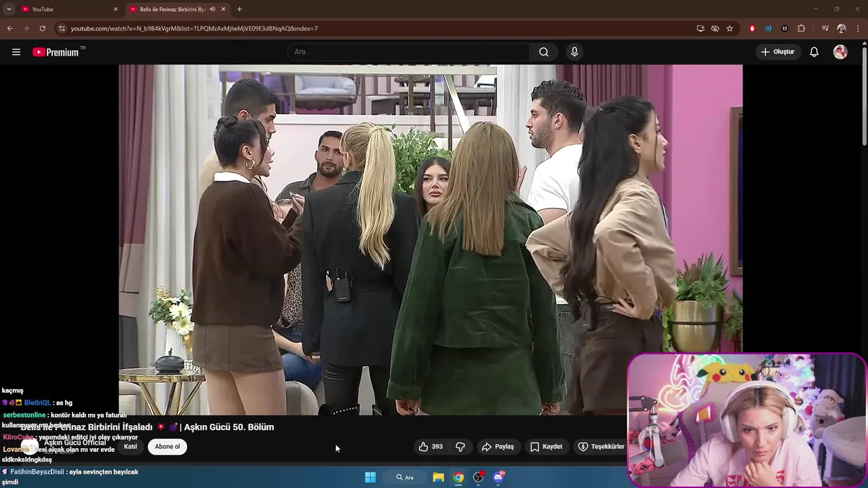868x488 pixels.
Task: Open the Oluştur create menu
Action: (778, 52)
